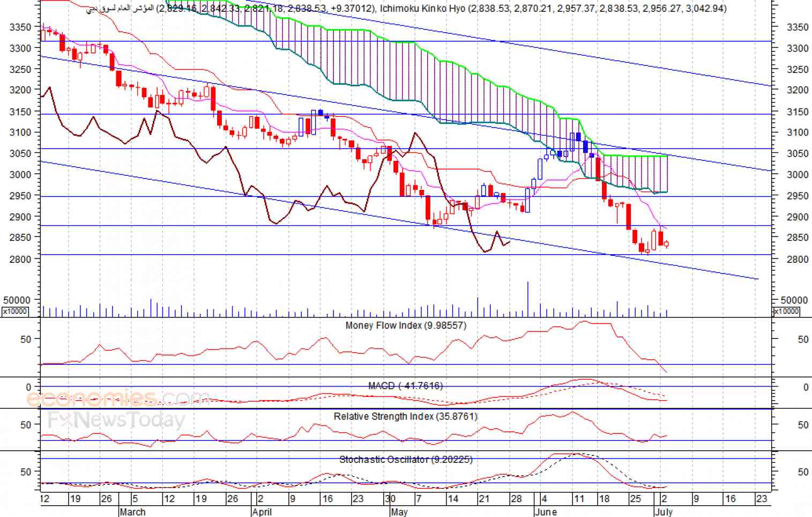Click the MACD zero label on right axis
Screen dimensions: 812x517
click(x=806, y=387)
